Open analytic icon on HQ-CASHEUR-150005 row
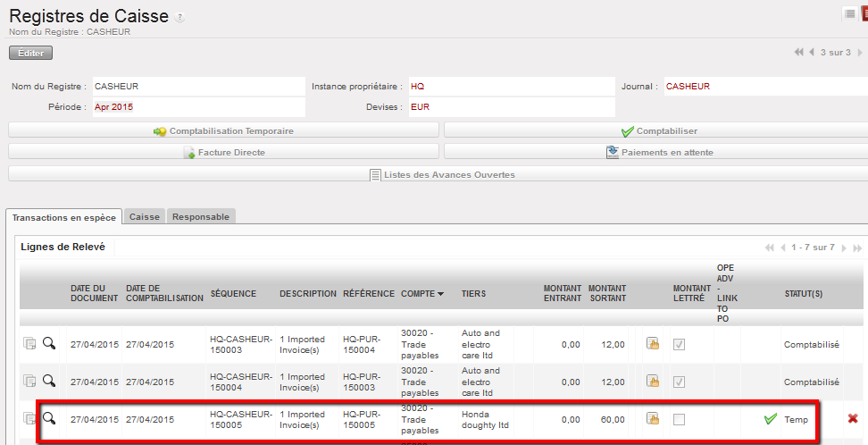 (653, 419)
